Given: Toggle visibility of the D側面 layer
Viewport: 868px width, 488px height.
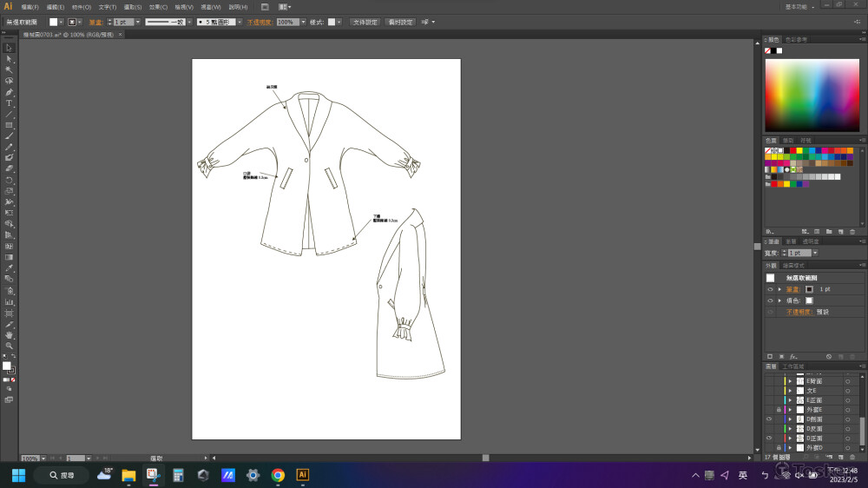Looking at the screenshot, I should pyautogui.click(x=769, y=419).
